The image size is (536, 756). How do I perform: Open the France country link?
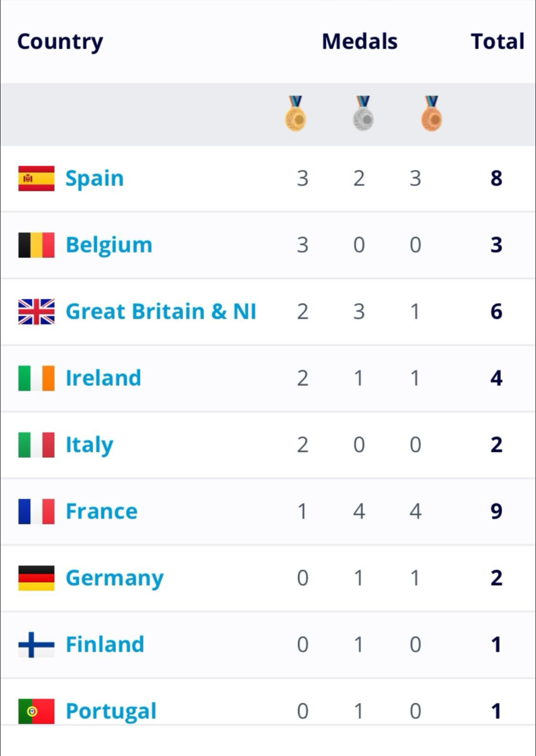tap(101, 511)
